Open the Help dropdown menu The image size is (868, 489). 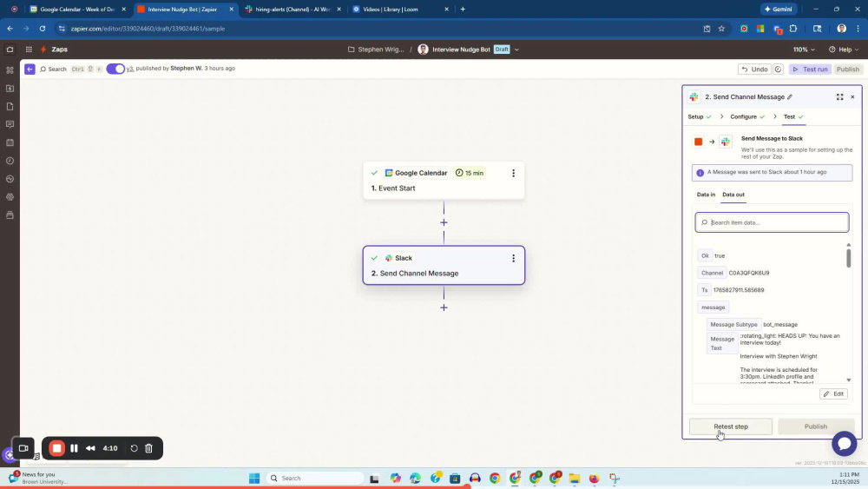(844, 50)
